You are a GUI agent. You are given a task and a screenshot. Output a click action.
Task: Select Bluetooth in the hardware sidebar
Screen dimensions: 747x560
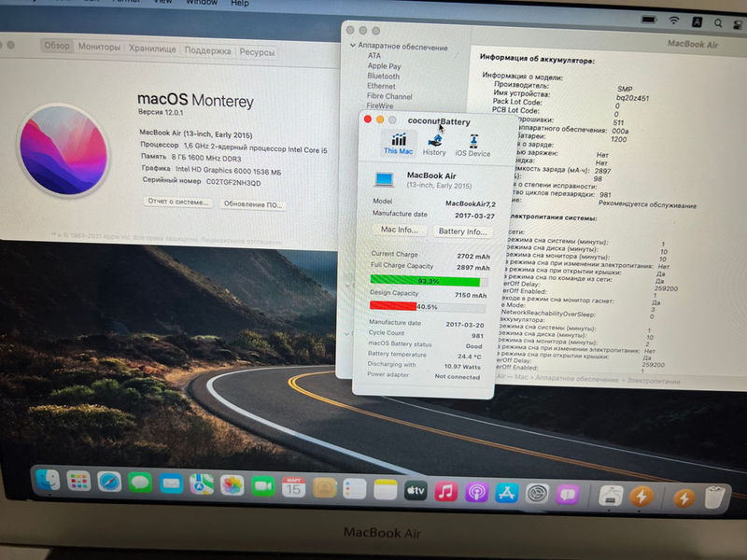(383, 77)
